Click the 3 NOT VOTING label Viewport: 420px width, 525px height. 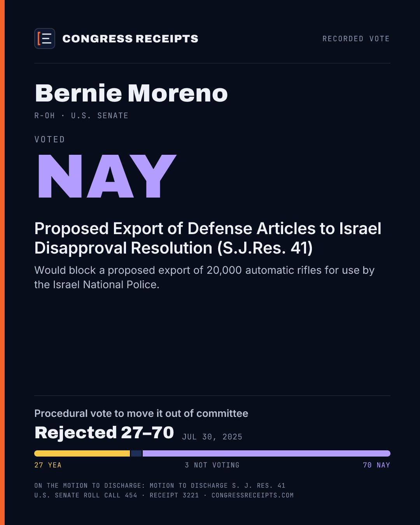[212, 465]
